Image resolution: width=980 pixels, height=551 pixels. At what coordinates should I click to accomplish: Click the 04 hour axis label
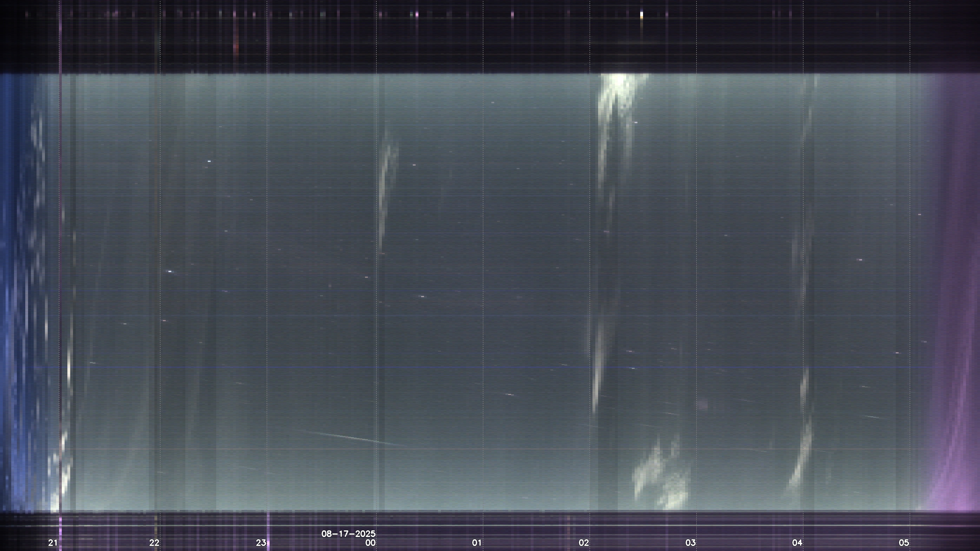point(797,543)
